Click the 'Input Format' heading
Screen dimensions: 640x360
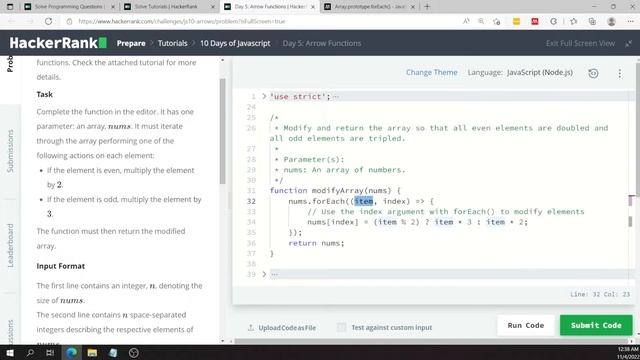click(61, 266)
